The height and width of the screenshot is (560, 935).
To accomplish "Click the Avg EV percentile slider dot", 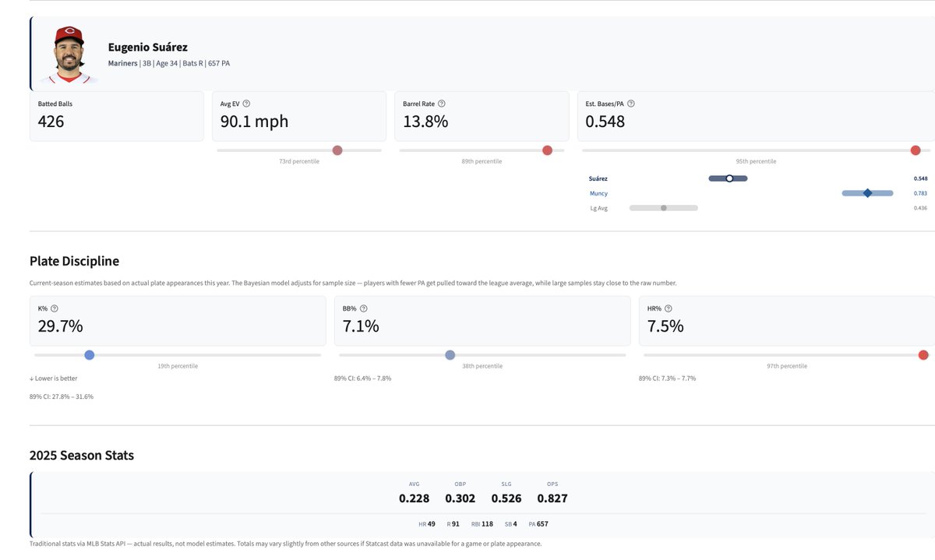I will [x=337, y=150].
